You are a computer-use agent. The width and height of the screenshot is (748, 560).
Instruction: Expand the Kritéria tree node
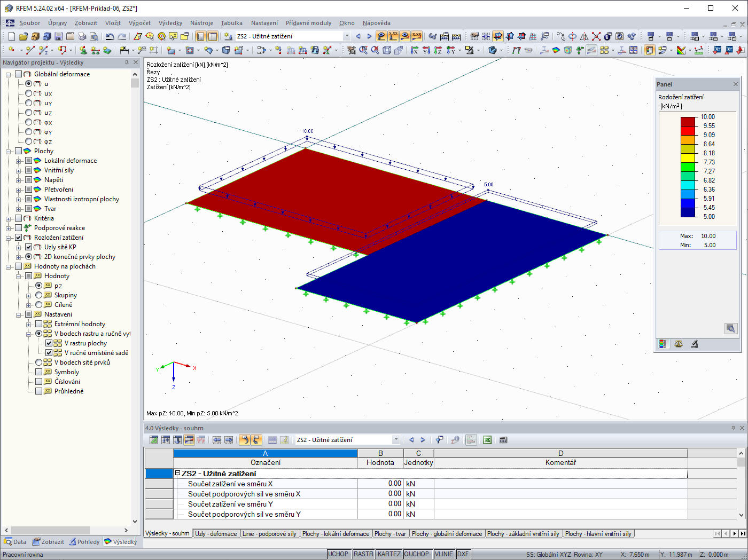tap(9, 219)
